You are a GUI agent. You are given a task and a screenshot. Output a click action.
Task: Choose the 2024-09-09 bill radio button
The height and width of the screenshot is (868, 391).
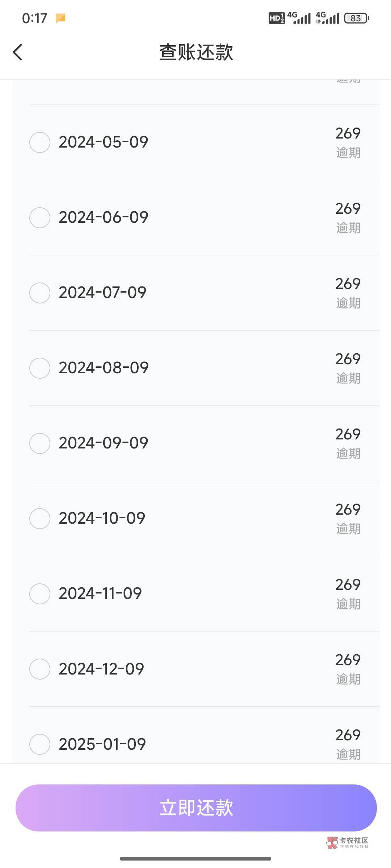click(40, 443)
